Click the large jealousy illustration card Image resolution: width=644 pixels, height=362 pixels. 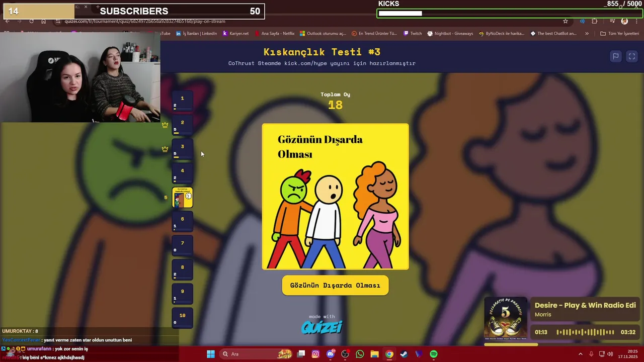(x=335, y=197)
